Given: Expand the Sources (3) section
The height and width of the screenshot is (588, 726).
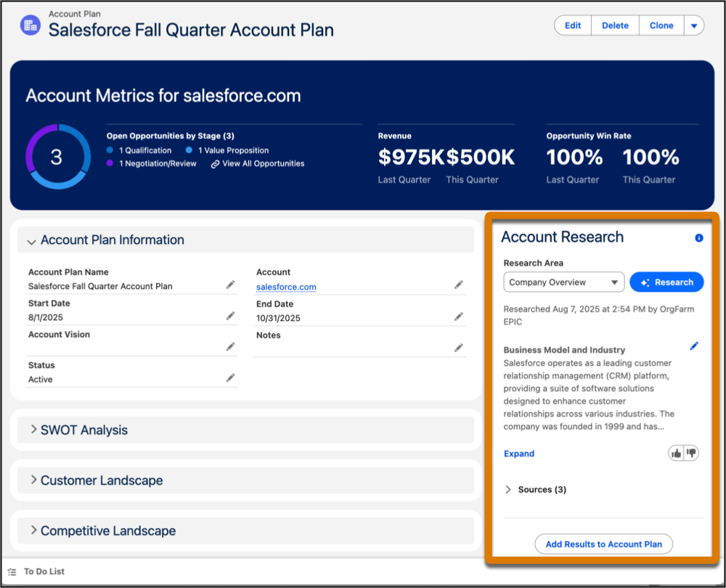Looking at the screenshot, I should (x=535, y=489).
